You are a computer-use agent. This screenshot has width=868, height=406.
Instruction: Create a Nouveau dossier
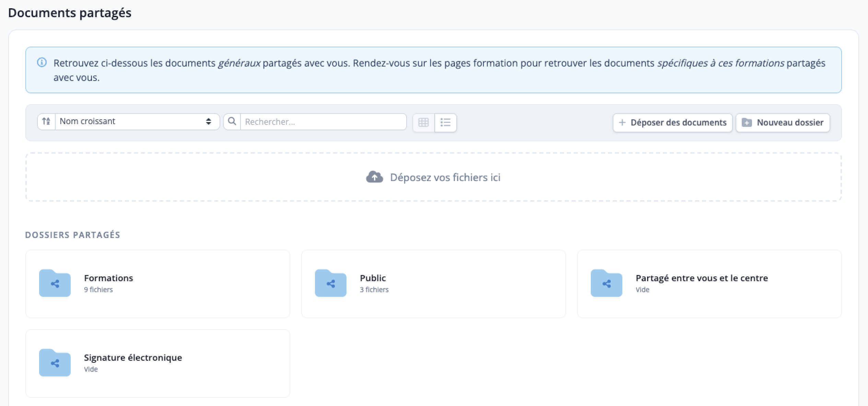tap(783, 123)
